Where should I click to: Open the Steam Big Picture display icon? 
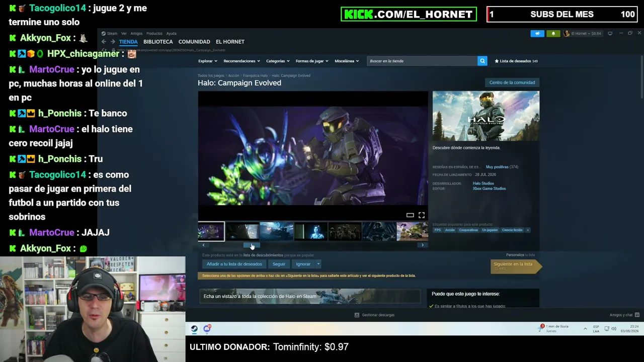coord(610,34)
